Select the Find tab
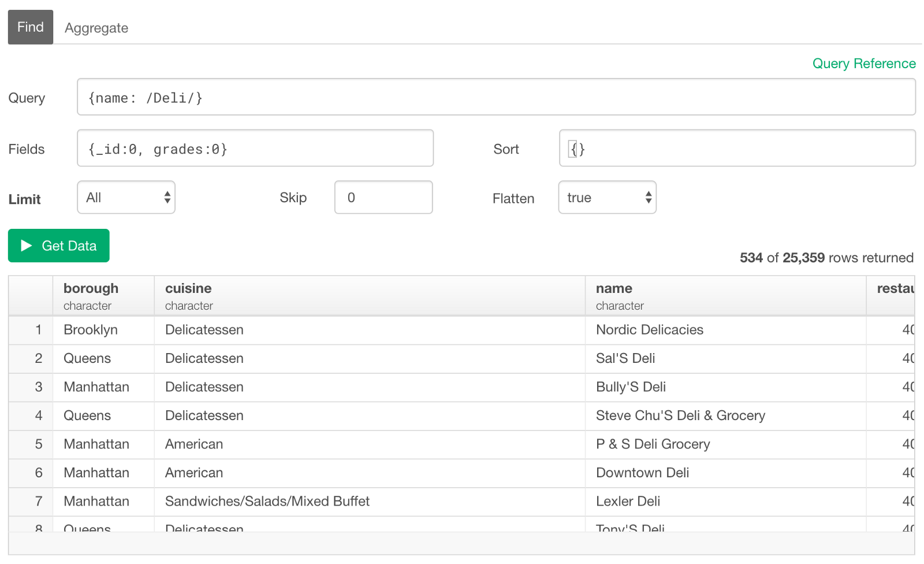 click(31, 27)
